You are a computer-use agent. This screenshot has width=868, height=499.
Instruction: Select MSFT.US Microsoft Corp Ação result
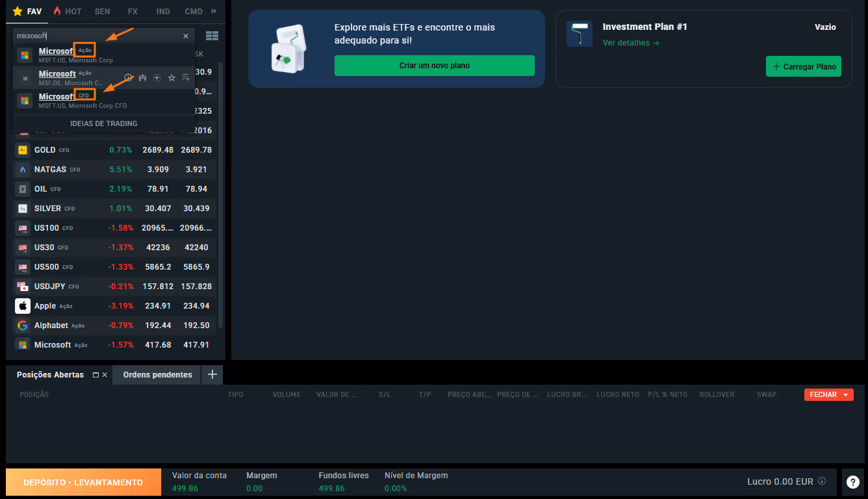pyautogui.click(x=104, y=55)
